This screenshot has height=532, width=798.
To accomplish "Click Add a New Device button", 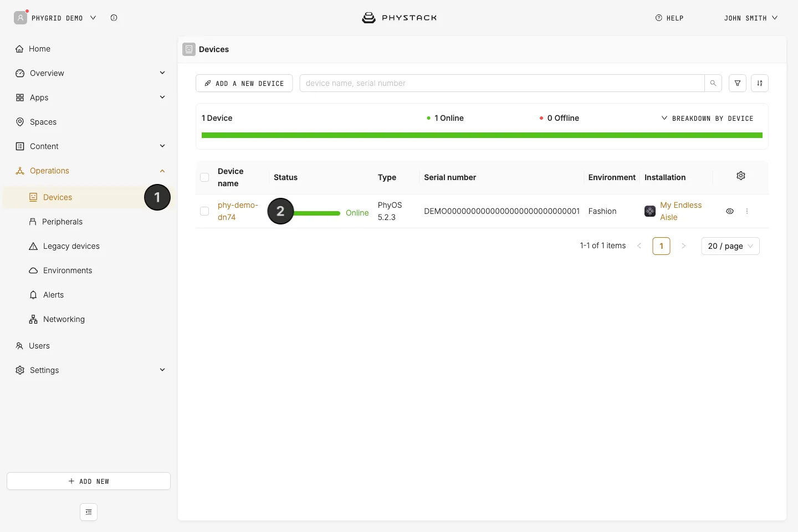I will [244, 83].
